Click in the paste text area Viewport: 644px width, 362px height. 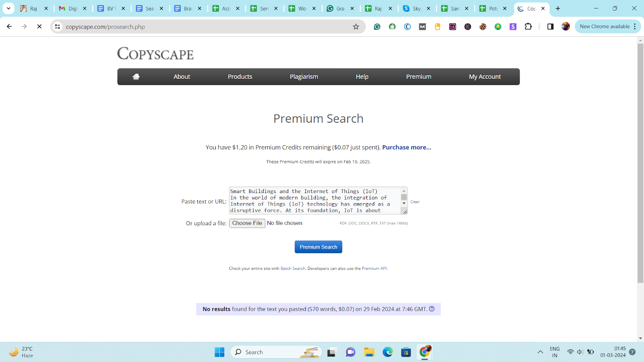pos(315,201)
